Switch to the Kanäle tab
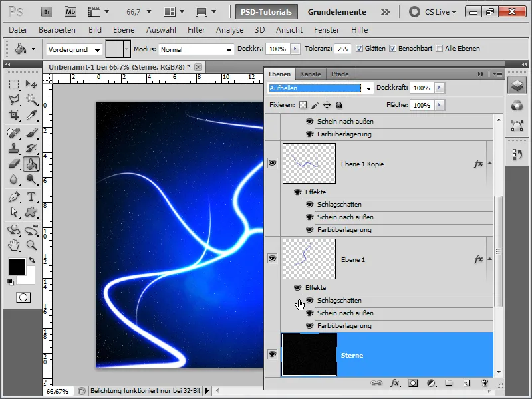The image size is (532, 399). point(310,74)
